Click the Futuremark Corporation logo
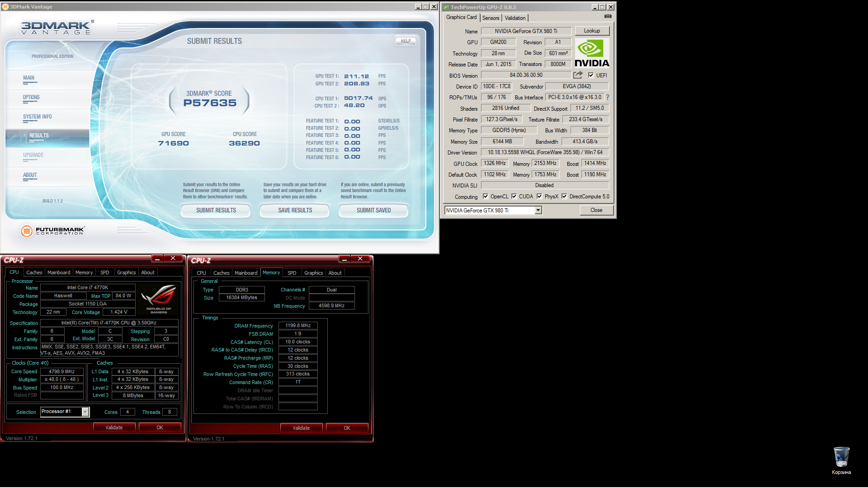The image size is (868, 488). (53, 231)
